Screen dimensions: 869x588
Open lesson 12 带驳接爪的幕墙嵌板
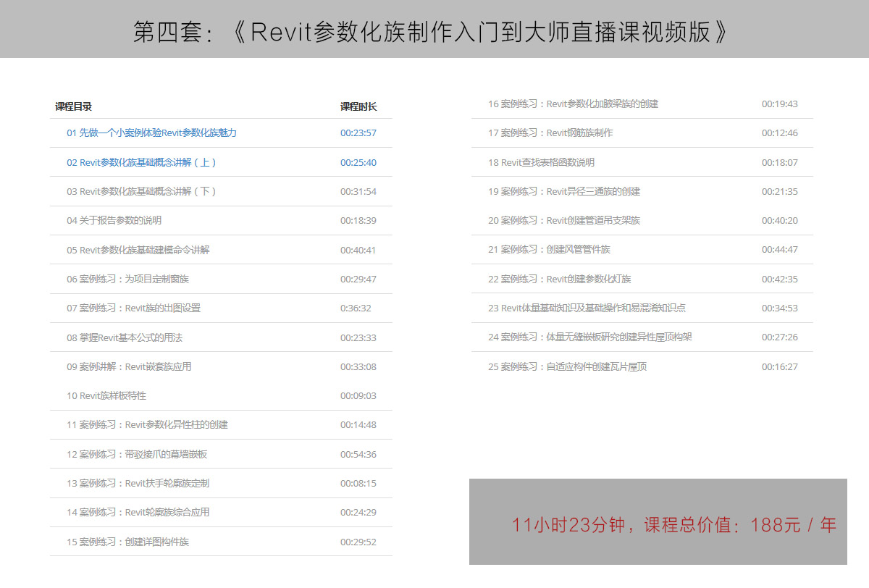pos(137,455)
